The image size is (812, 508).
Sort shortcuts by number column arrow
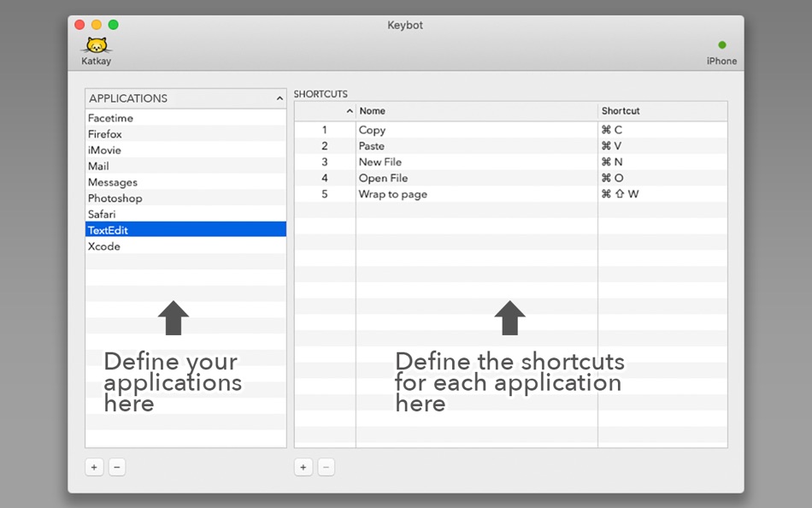coord(350,111)
